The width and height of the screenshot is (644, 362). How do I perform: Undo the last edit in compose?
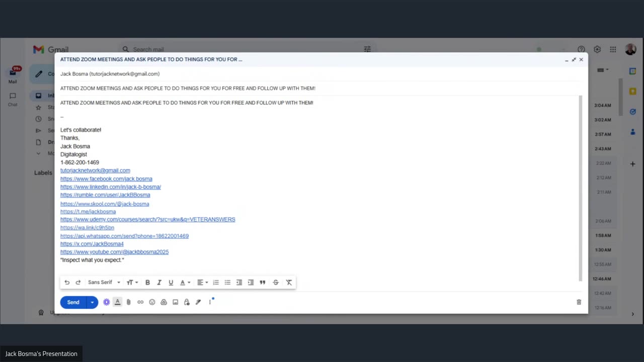tap(67, 283)
